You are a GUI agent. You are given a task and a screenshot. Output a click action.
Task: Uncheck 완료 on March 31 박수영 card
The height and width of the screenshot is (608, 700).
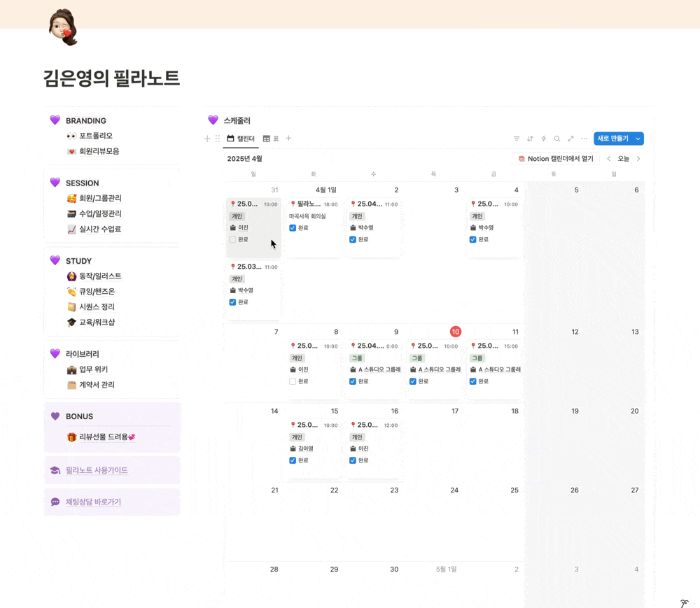coord(232,302)
